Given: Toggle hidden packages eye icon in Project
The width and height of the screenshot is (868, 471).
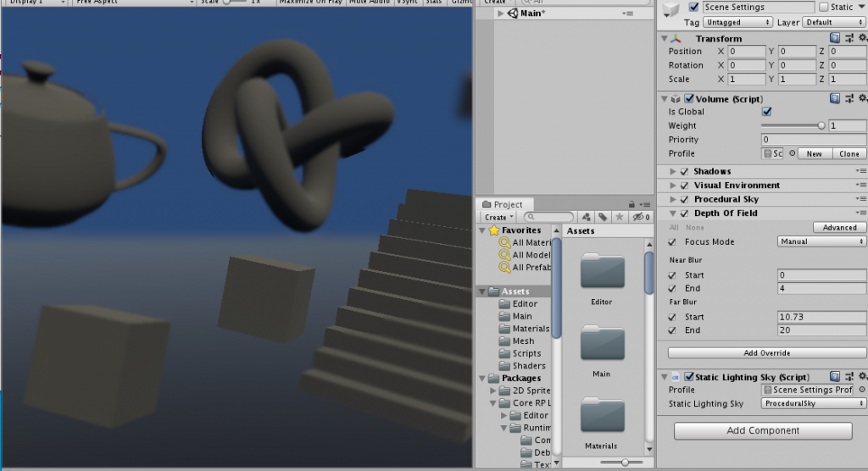Looking at the screenshot, I should [x=641, y=217].
